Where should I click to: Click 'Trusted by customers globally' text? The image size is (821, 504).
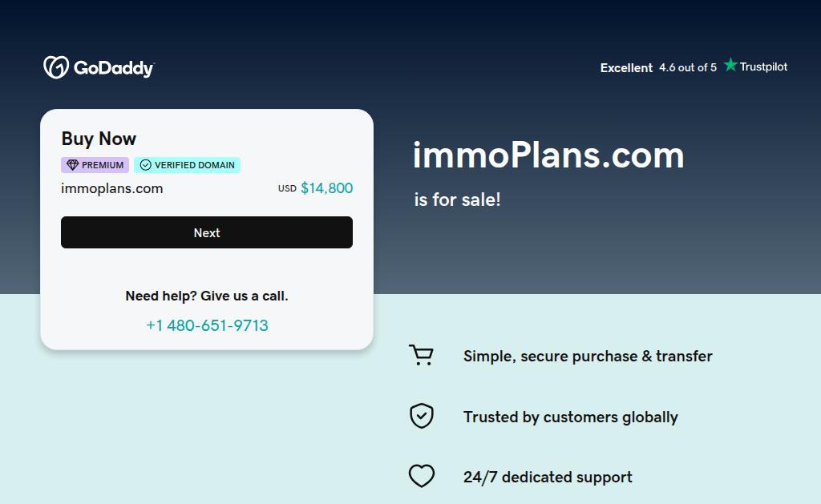[571, 417]
